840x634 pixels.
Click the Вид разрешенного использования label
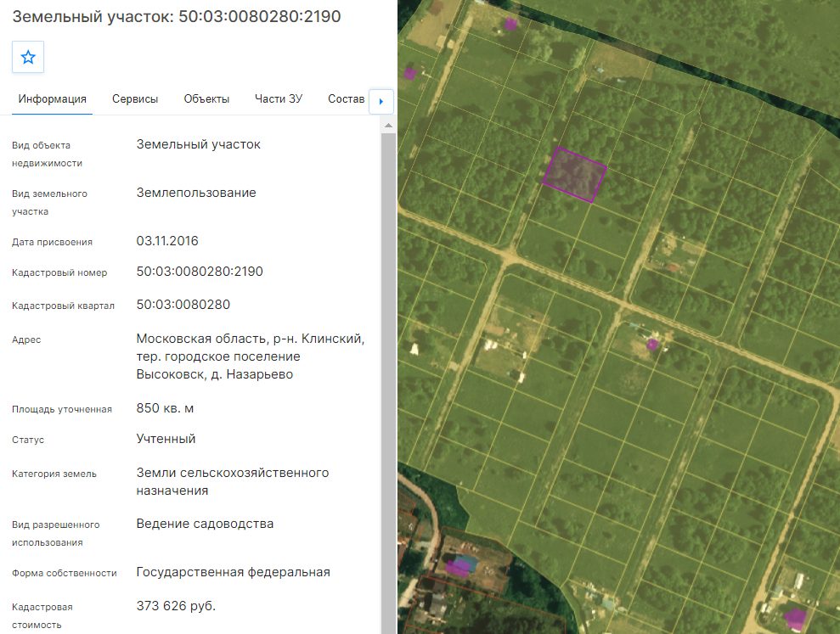pos(56,533)
